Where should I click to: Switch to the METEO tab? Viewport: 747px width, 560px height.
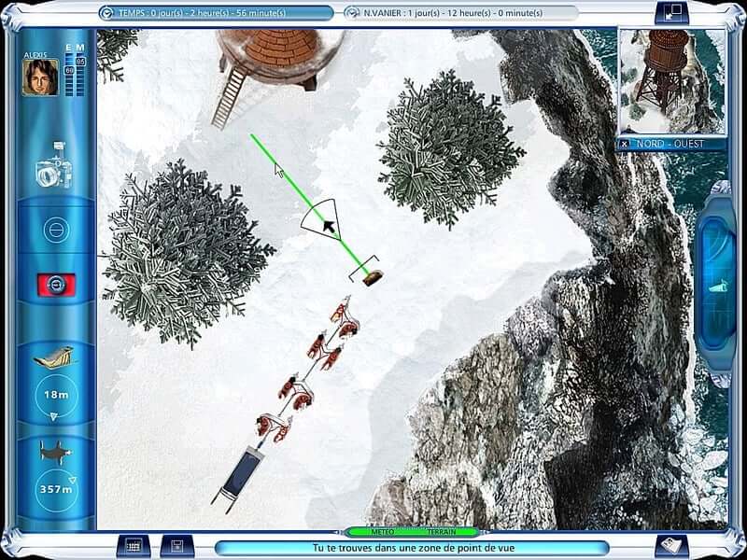[382, 532]
